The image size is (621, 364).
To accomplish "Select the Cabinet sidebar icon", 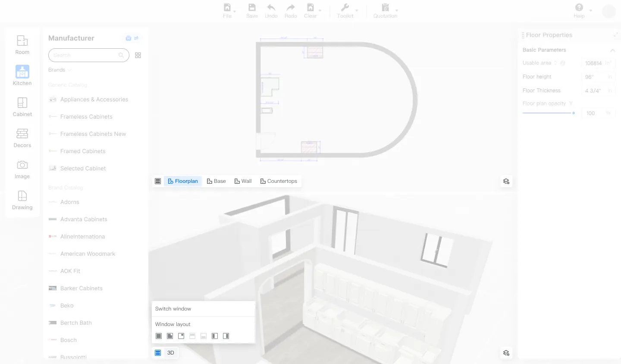I will click(x=22, y=107).
